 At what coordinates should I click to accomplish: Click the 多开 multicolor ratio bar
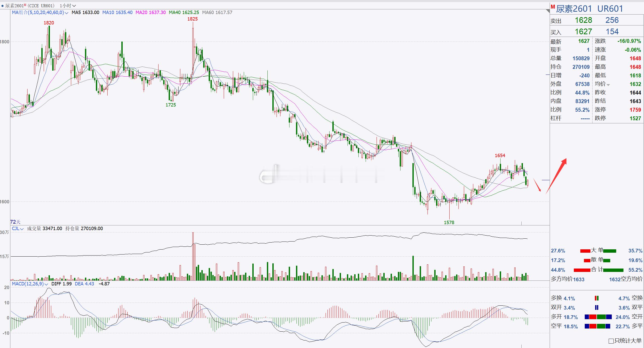click(x=598, y=317)
